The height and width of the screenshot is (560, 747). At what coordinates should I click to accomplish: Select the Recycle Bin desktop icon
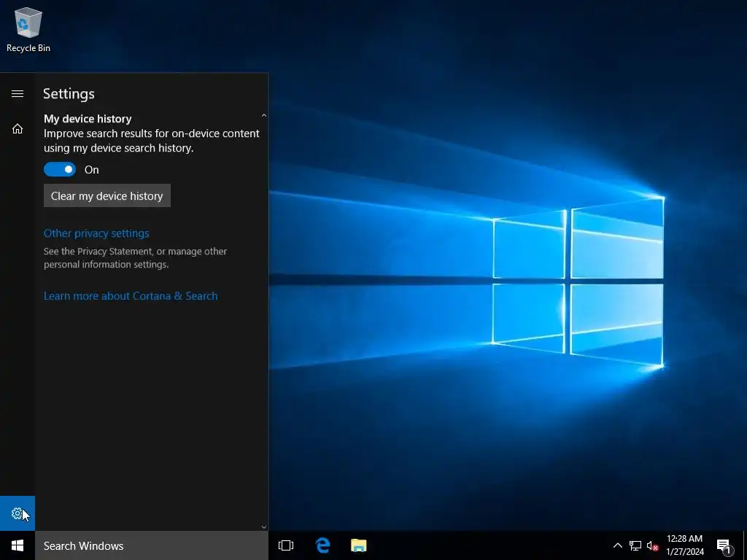(28, 29)
